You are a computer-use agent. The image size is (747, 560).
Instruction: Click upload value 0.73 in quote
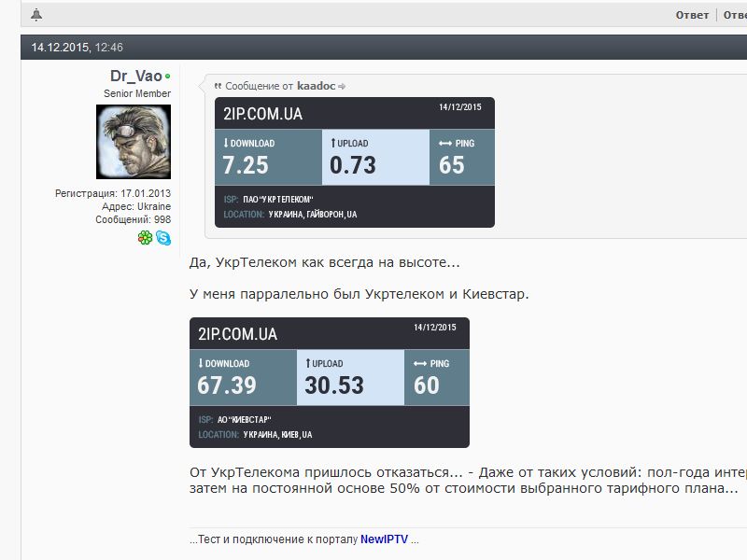coord(353,165)
